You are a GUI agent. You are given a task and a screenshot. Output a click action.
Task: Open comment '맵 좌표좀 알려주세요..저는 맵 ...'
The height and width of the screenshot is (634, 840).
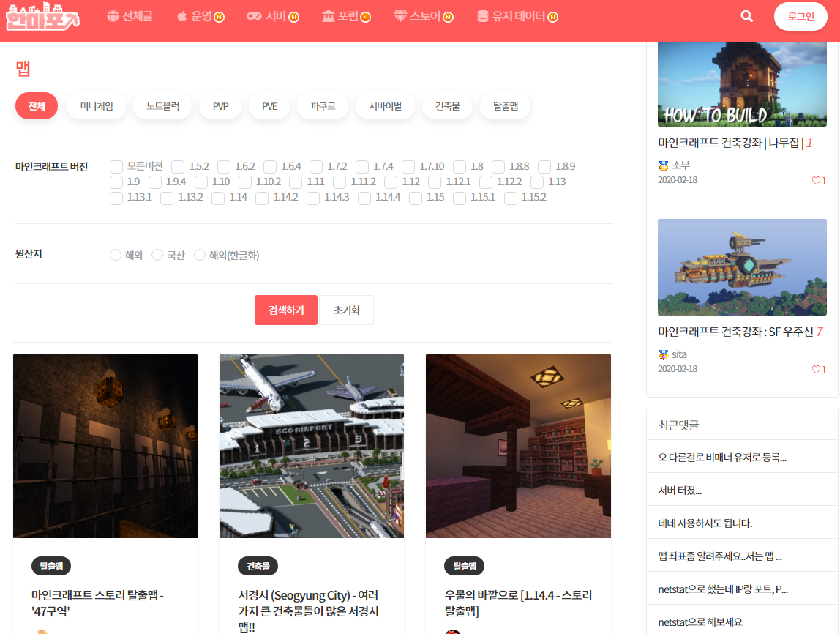(720, 556)
